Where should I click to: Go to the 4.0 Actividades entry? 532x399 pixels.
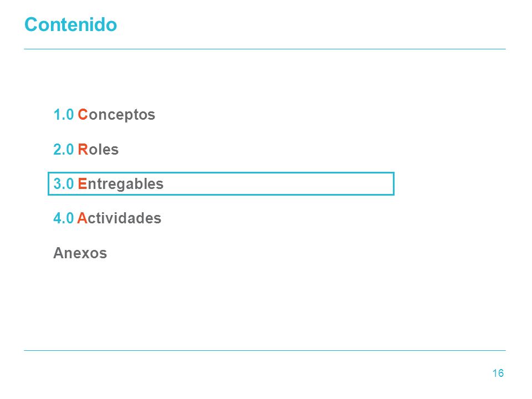coord(107,218)
